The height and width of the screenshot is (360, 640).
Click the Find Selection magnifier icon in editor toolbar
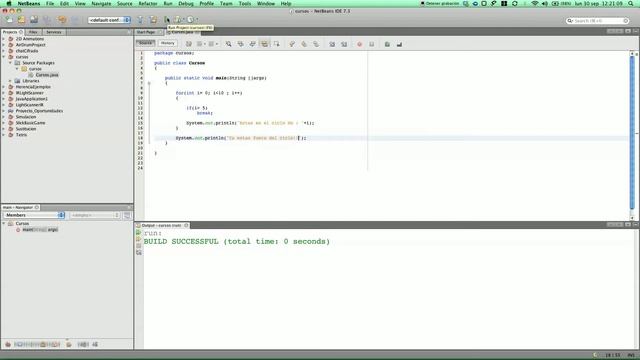(229, 44)
